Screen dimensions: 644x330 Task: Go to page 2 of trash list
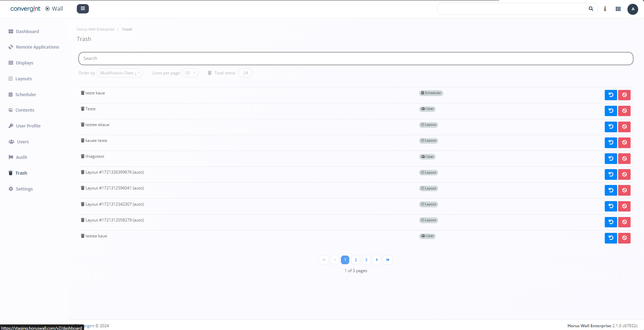coord(355,260)
